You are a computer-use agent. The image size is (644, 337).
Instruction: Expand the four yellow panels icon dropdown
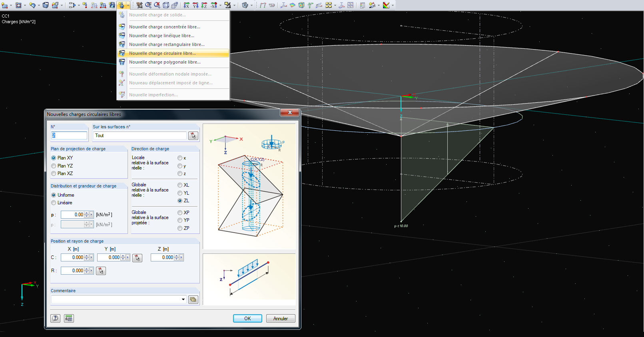tap(335, 5)
